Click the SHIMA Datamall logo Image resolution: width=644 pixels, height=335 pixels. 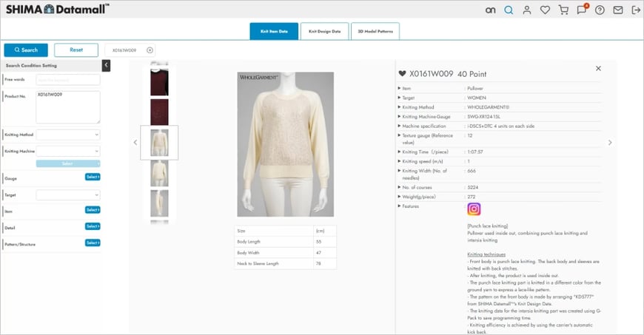[x=58, y=10]
